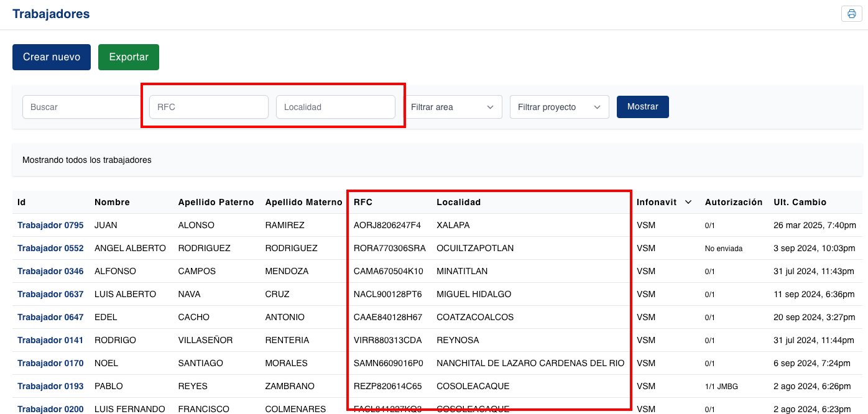Select the Trabajador 0637 link
868x414 pixels.
pyautogui.click(x=50, y=294)
